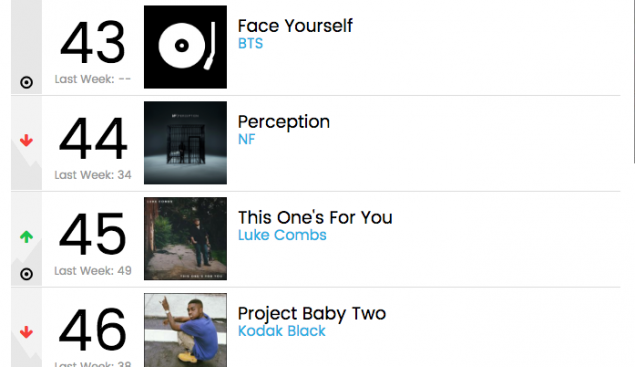635x367 pixels.
Task: Click the red down arrow beside rank 44
Action: [x=26, y=141]
